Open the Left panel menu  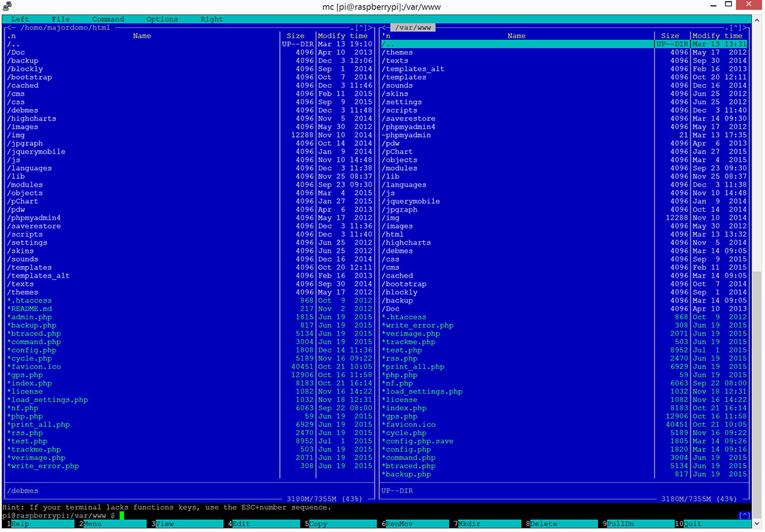tap(20, 19)
